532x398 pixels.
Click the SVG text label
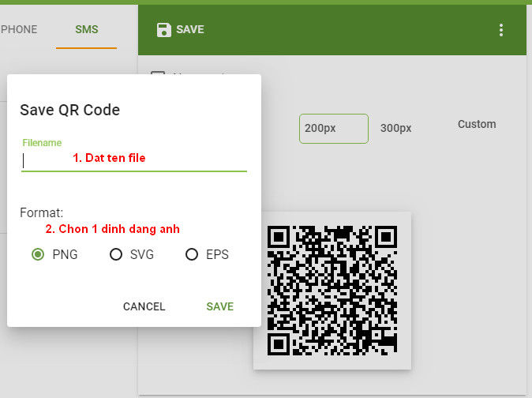point(142,254)
